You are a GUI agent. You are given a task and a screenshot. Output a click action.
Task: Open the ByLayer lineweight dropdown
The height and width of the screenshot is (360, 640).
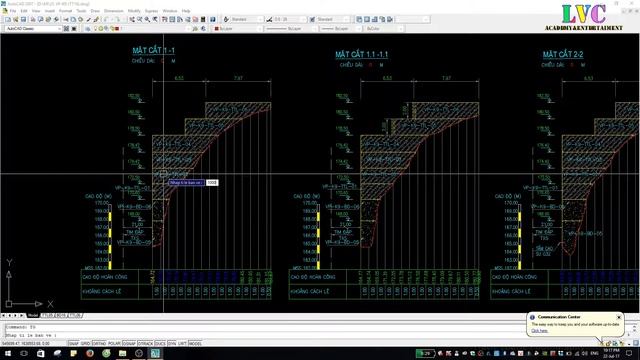click(x=340, y=29)
